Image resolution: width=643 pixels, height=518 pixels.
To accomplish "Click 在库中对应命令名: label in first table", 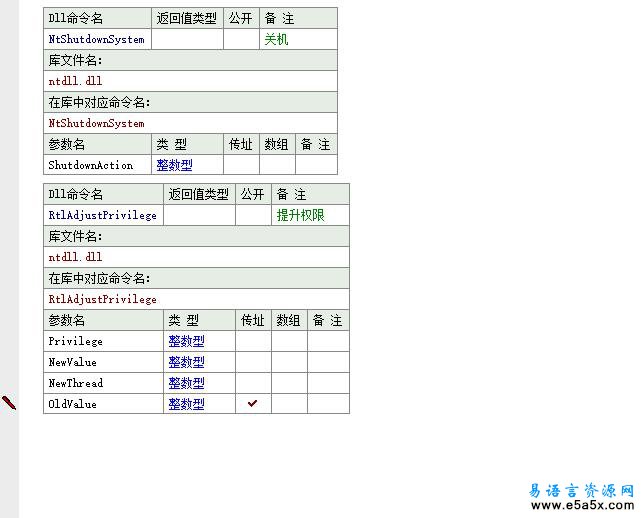I will pyautogui.click(x=99, y=103).
